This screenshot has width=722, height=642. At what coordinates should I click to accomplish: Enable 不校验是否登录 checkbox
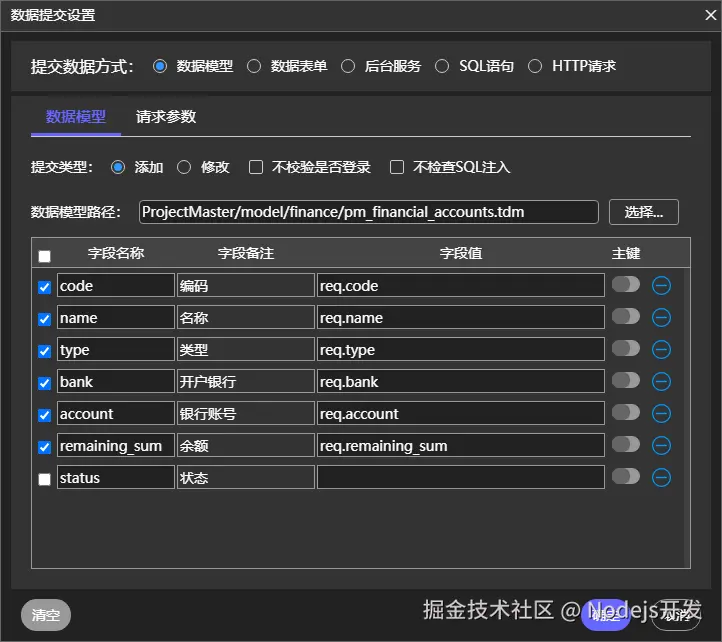(256, 167)
